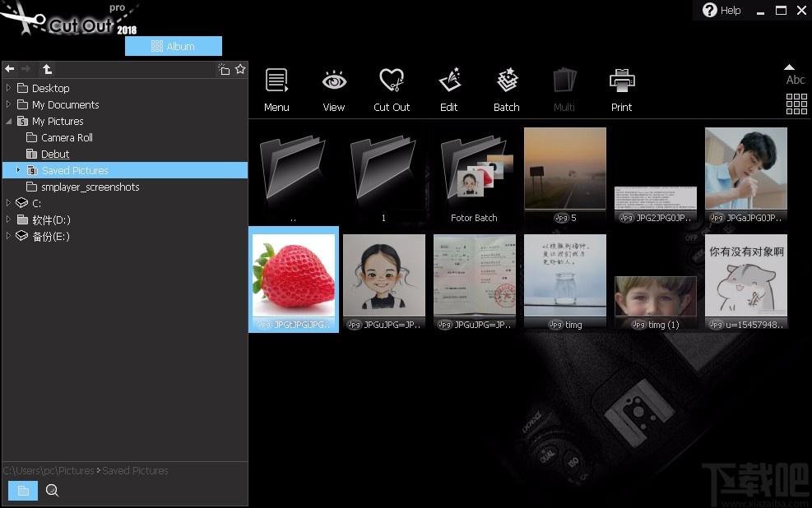
Task: Expand the 备份(E:) drive node
Action: click(x=8, y=236)
